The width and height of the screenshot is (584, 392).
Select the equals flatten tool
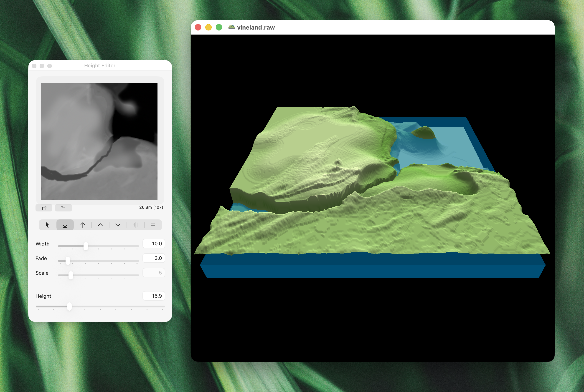pyautogui.click(x=153, y=225)
